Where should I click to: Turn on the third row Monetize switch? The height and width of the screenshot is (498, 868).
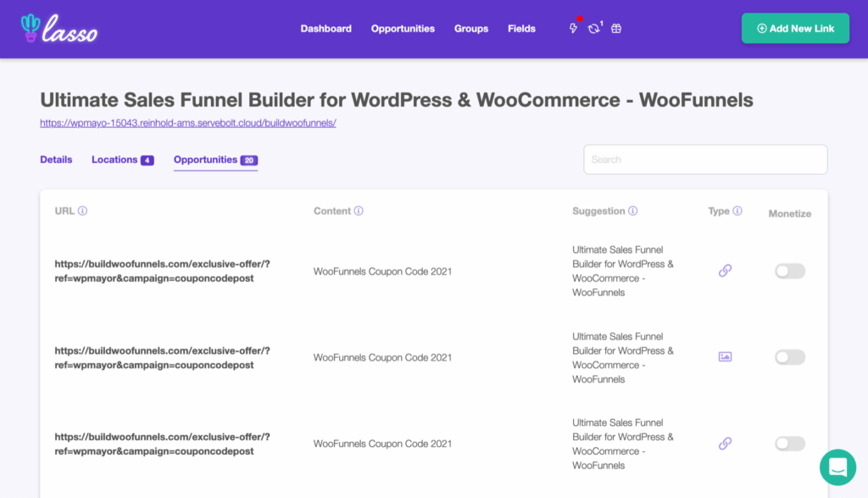point(789,443)
